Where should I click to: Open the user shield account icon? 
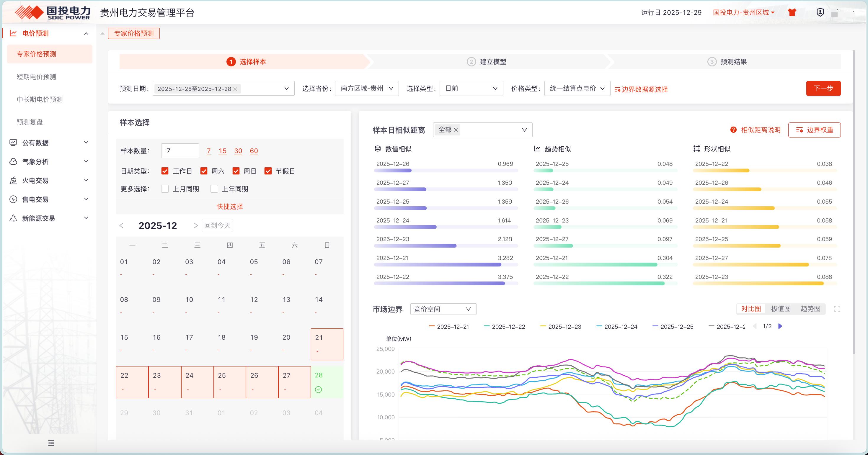coord(820,12)
